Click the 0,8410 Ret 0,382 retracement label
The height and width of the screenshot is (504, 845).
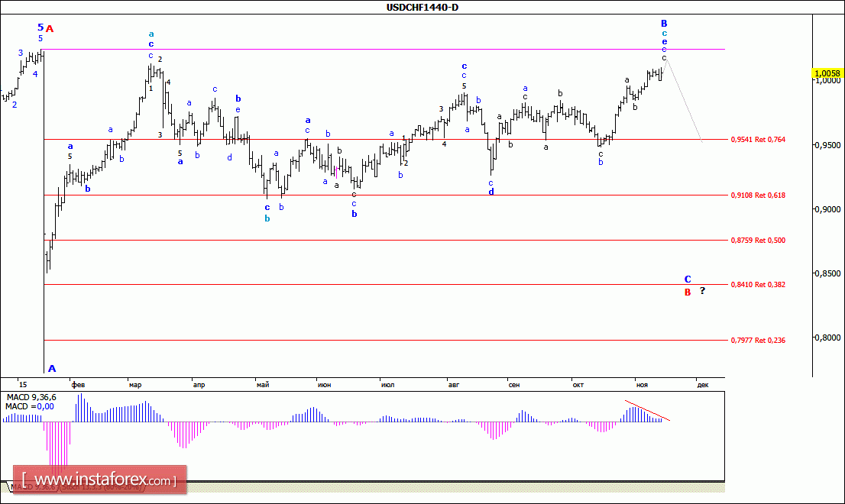pyautogui.click(x=757, y=285)
